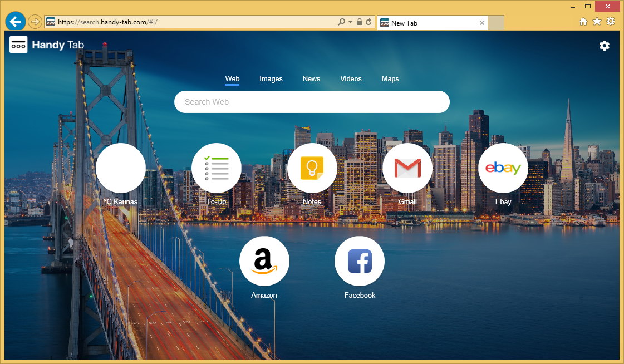Close the New Tab browser tab
Image resolution: width=624 pixels, height=364 pixels.
point(482,23)
